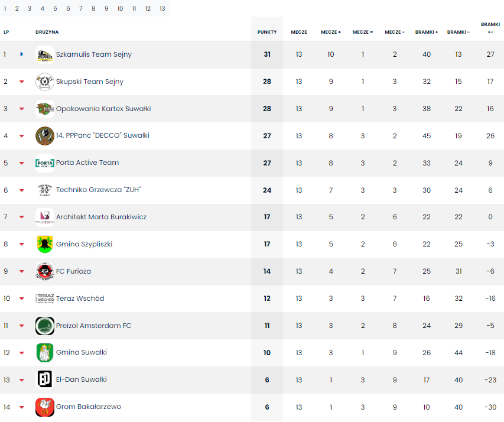Image resolution: width=504 pixels, height=422 pixels.
Task: Click the Gmina Szypliszki coat of arms
Action: 45,245
